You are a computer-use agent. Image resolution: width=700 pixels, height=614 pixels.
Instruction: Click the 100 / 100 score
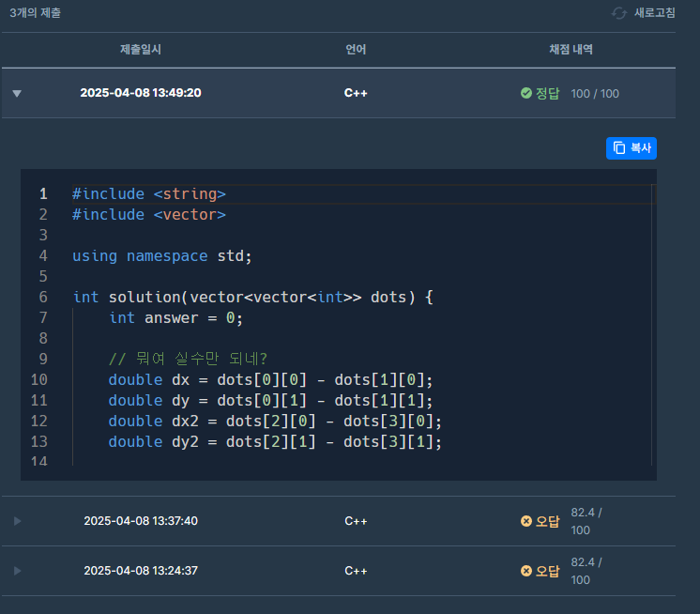pos(595,94)
